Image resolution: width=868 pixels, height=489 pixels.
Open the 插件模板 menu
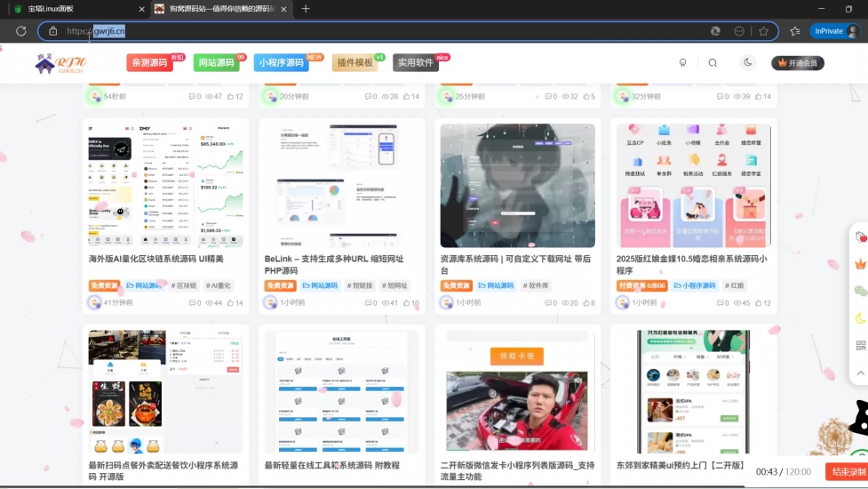[x=354, y=62]
